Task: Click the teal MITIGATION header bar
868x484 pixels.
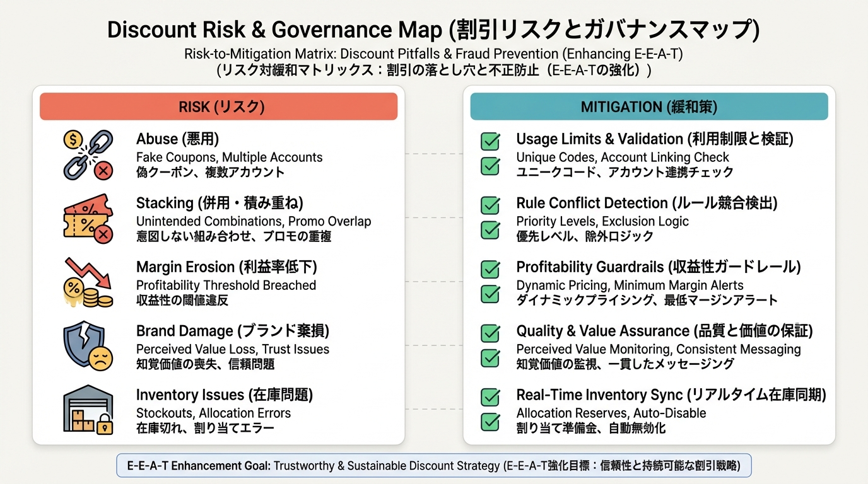Action: point(648,107)
